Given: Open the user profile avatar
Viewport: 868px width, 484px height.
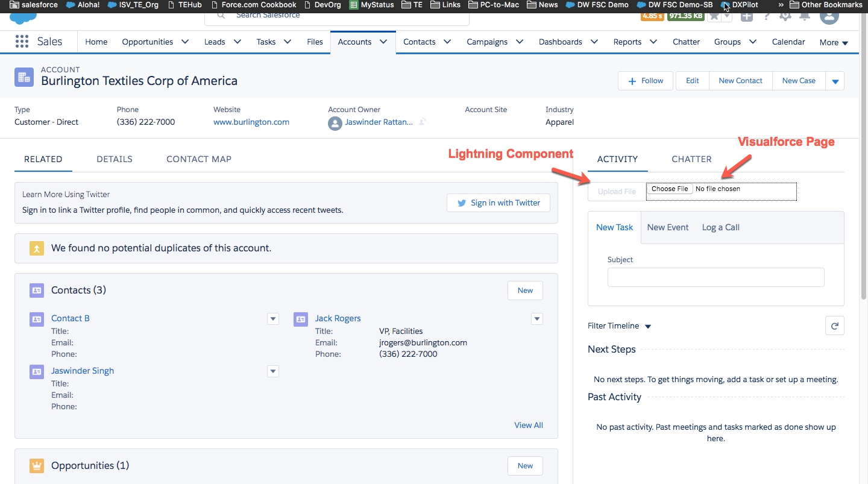Looking at the screenshot, I should click(829, 16).
